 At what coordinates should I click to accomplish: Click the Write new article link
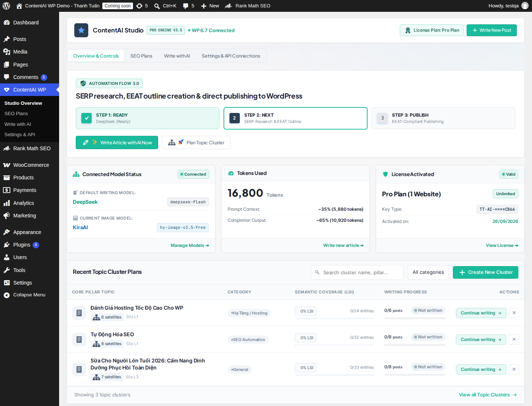click(343, 245)
